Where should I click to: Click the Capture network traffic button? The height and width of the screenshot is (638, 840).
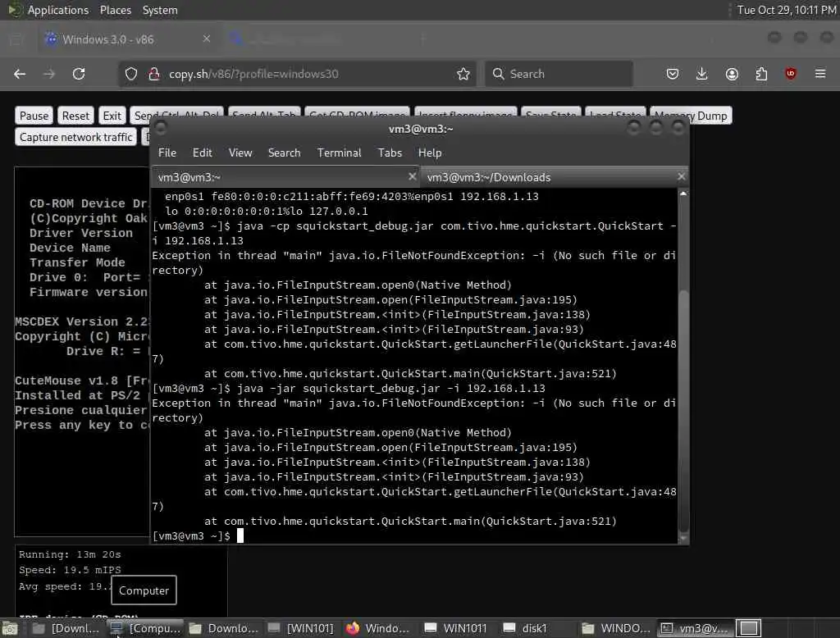[76, 137]
